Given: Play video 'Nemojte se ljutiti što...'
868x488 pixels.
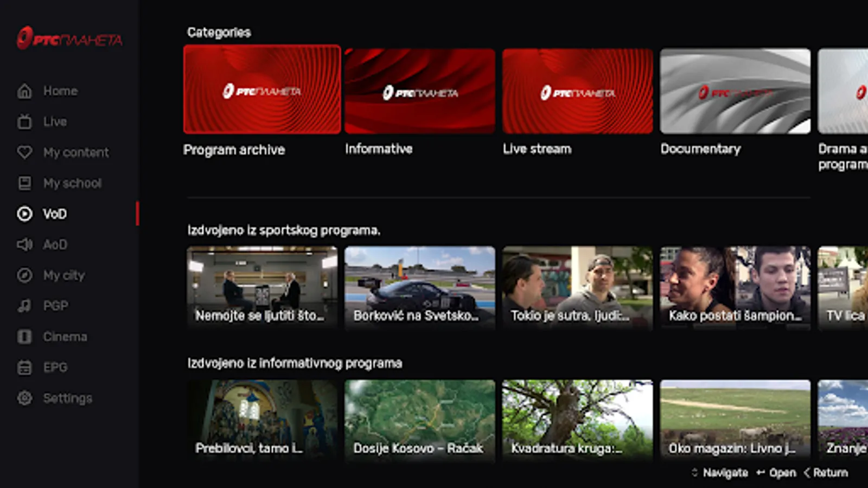Looking at the screenshot, I should (x=262, y=288).
